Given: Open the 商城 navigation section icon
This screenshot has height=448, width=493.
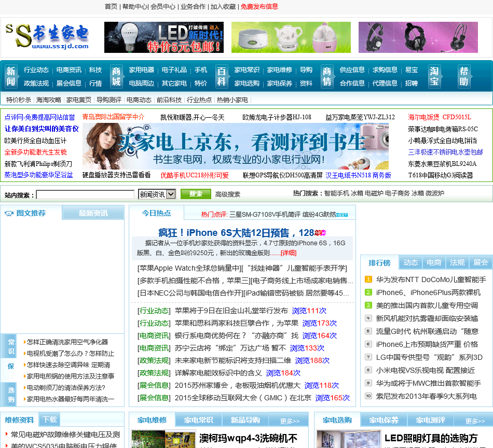Looking at the screenshot, I should click(x=116, y=76).
